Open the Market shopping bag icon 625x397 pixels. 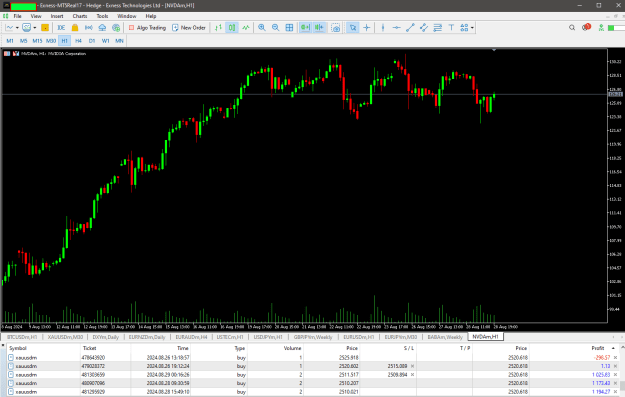(75, 28)
